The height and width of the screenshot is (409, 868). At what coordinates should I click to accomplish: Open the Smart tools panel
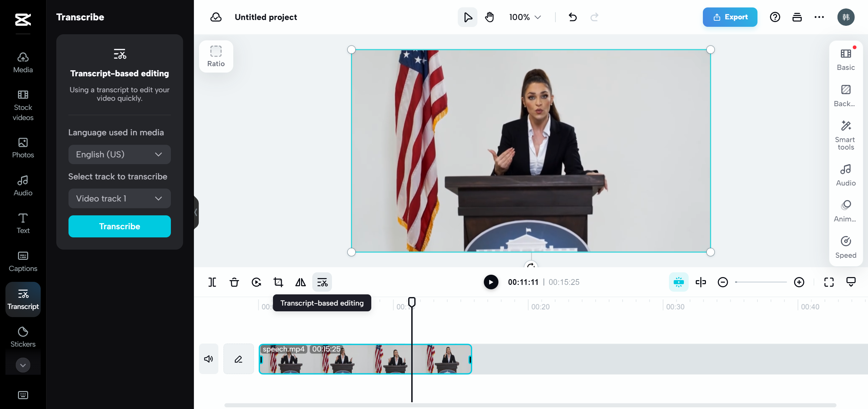(x=845, y=135)
